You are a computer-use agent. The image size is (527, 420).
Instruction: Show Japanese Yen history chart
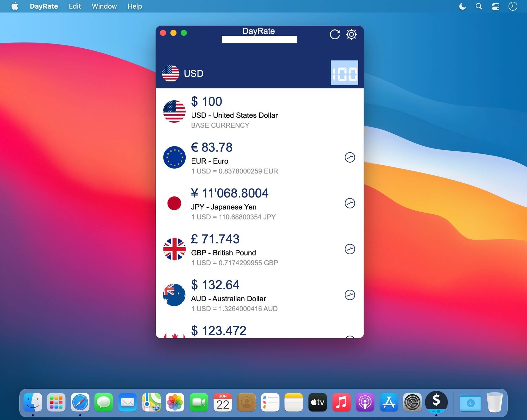tap(350, 203)
